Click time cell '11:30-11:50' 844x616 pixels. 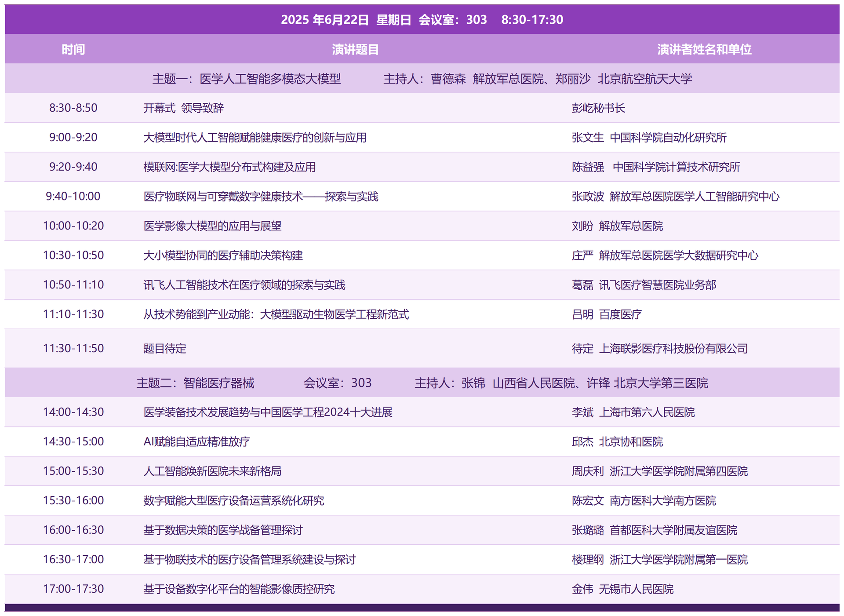(73, 348)
